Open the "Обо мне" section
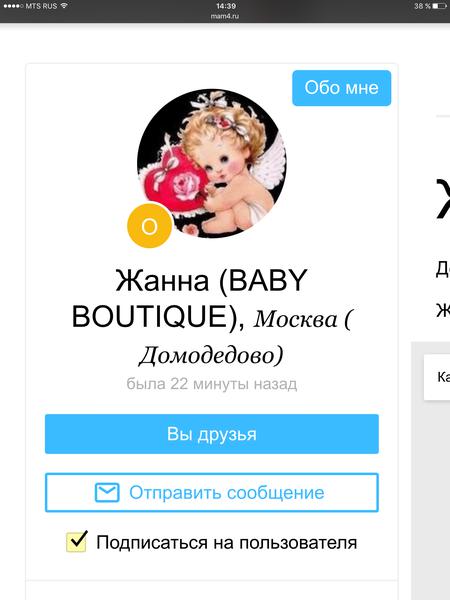Viewport: 450px width, 600px height. [x=342, y=88]
